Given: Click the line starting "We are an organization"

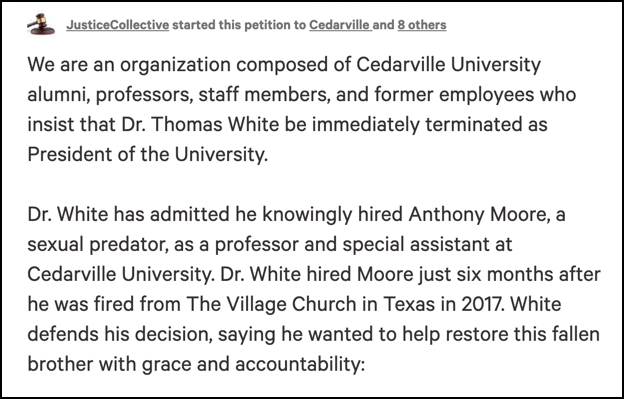Looking at the screenshot, I should click(x=284, y=64).
